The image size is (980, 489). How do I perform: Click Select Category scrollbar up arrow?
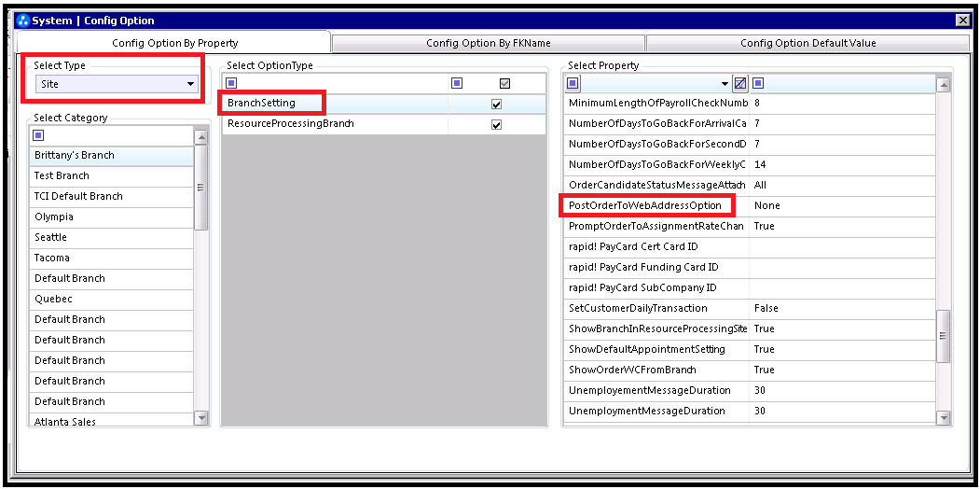coord(201,137)
